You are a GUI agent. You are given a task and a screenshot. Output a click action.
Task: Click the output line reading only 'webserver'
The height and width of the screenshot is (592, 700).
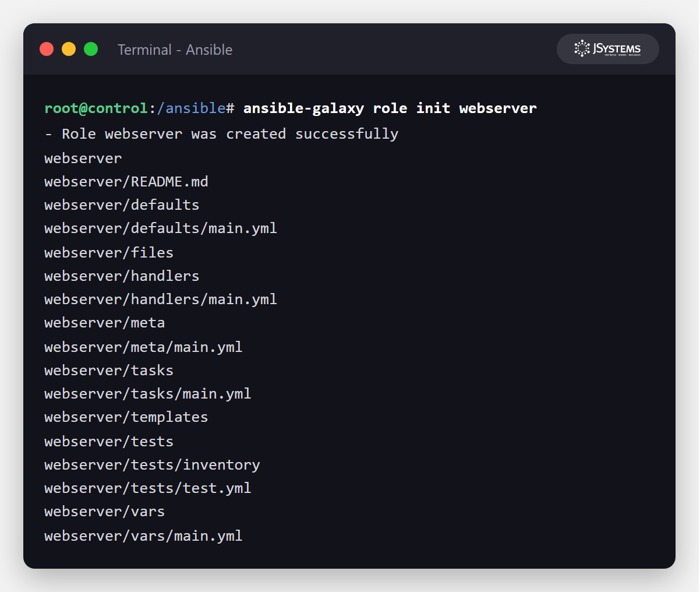click(x=83, y=158)
